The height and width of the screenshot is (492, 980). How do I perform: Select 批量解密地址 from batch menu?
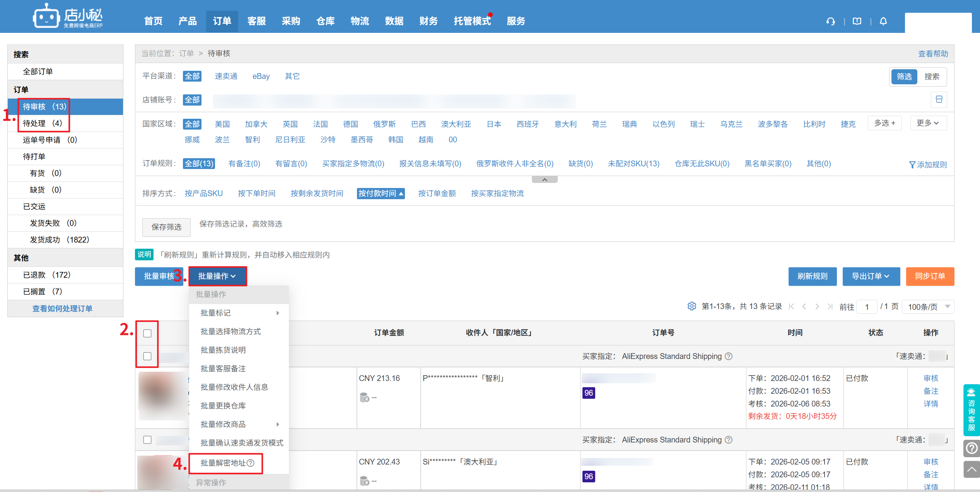(224, 463)
